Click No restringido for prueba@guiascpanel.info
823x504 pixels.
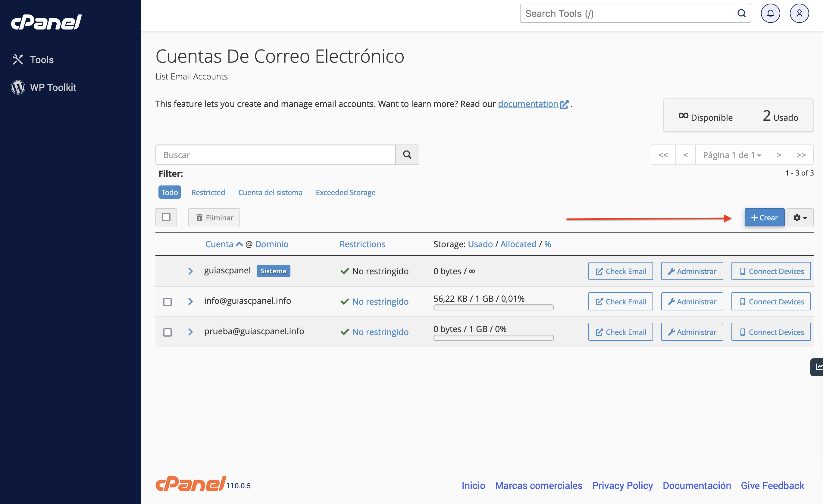[x=380, y=332]
